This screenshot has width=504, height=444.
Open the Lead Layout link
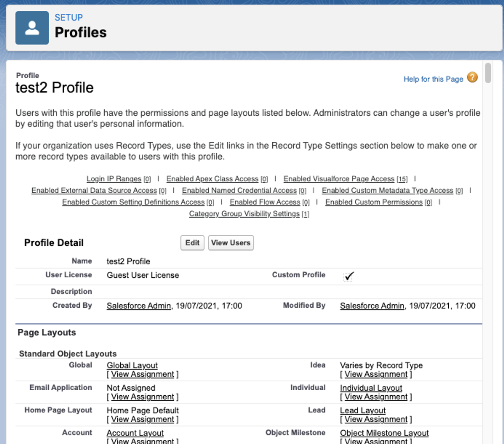tap(363, 411)
